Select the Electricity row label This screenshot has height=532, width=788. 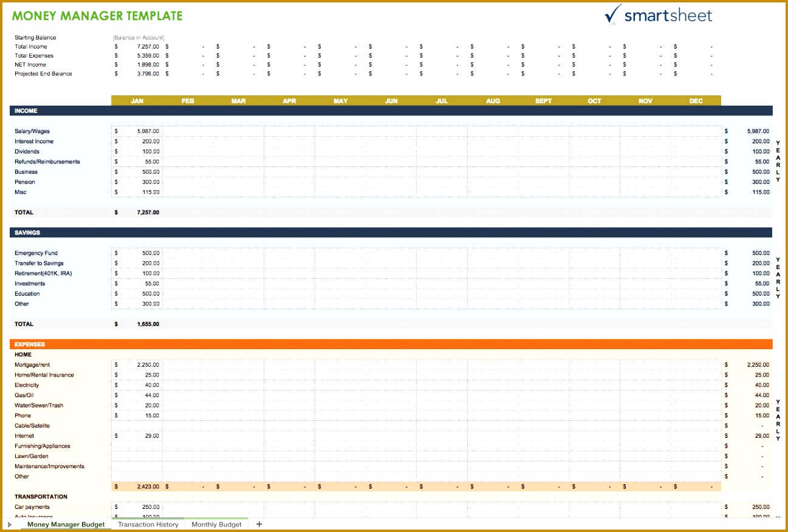click(27, 385)
